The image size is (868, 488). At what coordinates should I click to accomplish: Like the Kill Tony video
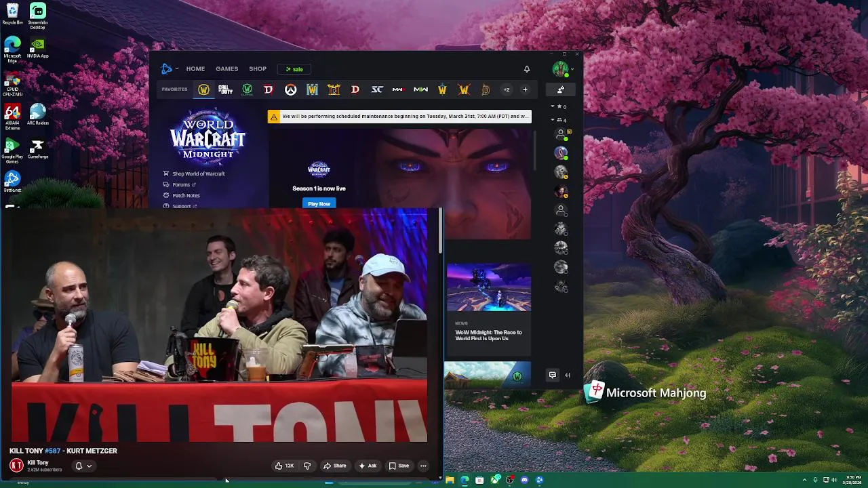point(283,466)
